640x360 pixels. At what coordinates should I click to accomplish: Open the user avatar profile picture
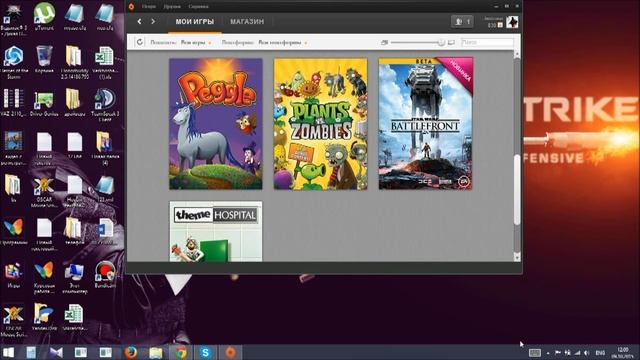click(512, 22)
